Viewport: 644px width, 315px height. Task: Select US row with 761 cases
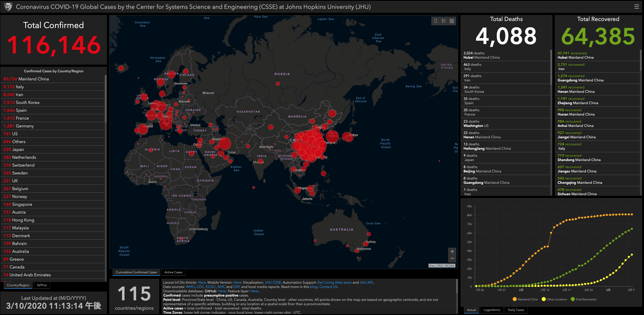pos(53,134)
